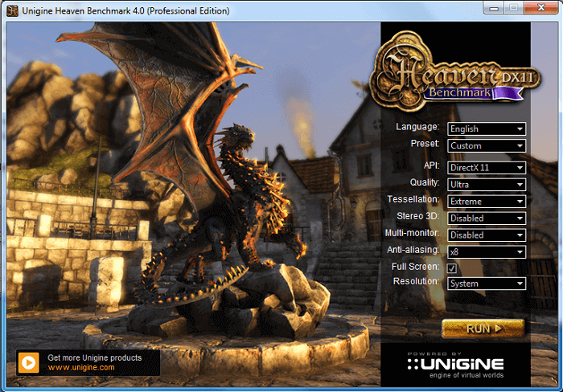The width and height of the screenshot is (563, 392).
Task: Expand the Preset dropdown set to Custom
Action: click(x=486, y=146)
